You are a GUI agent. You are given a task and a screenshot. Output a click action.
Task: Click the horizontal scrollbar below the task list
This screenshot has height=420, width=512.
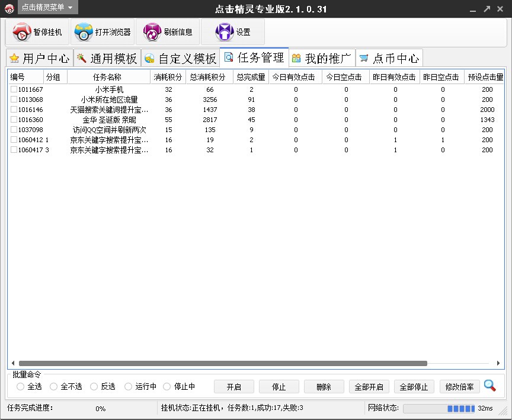(237, 362)
